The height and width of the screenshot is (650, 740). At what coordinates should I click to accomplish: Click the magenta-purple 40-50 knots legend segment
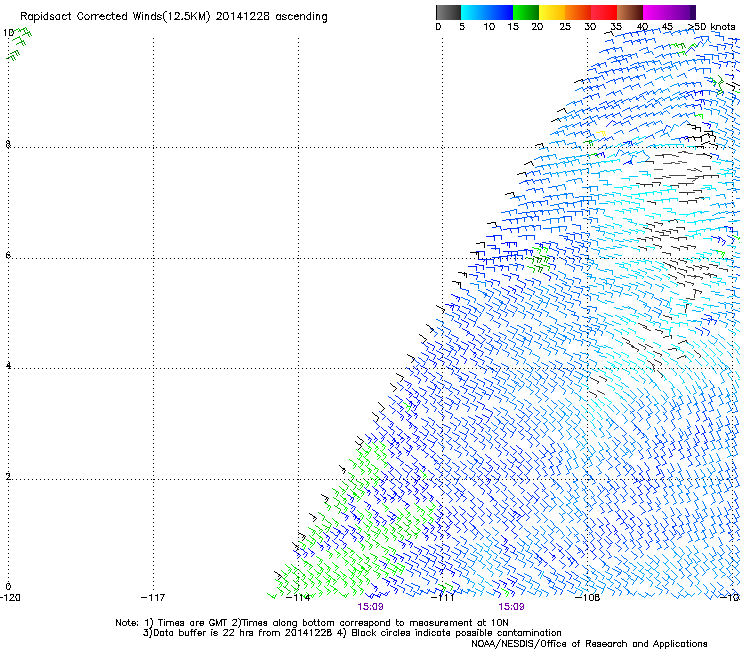pyautogui.click(x=669, y=12)
